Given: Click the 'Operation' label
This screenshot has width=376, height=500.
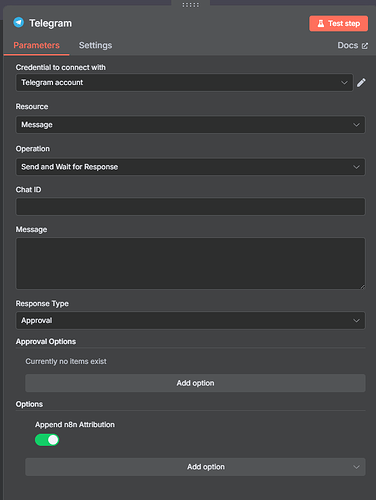Looking at the screenshot, I should tap(33, 149).
